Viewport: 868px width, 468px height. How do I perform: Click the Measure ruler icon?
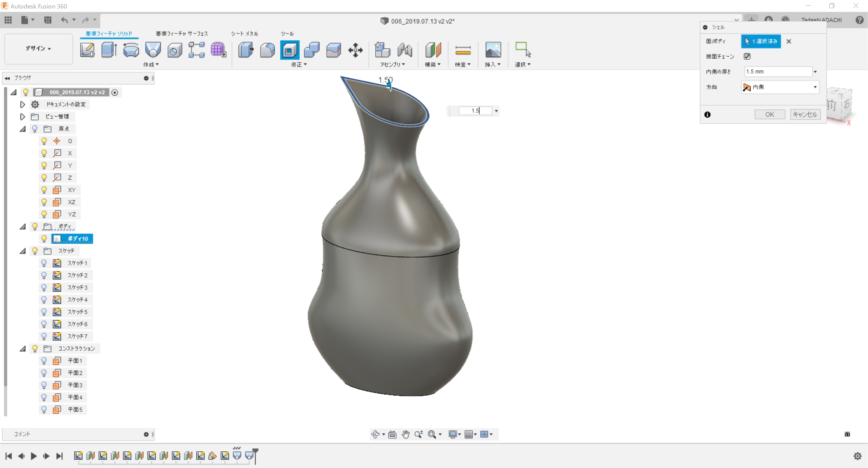coord(463,50)
